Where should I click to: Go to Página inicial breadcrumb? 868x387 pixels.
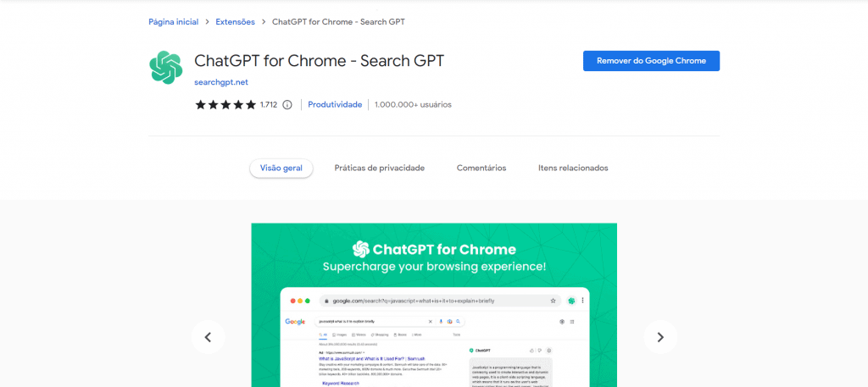173,22
